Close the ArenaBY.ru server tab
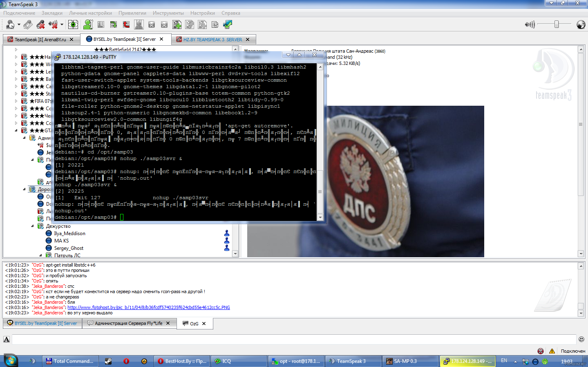This screenshot has height=367, width=588. [x=72, y=40]
